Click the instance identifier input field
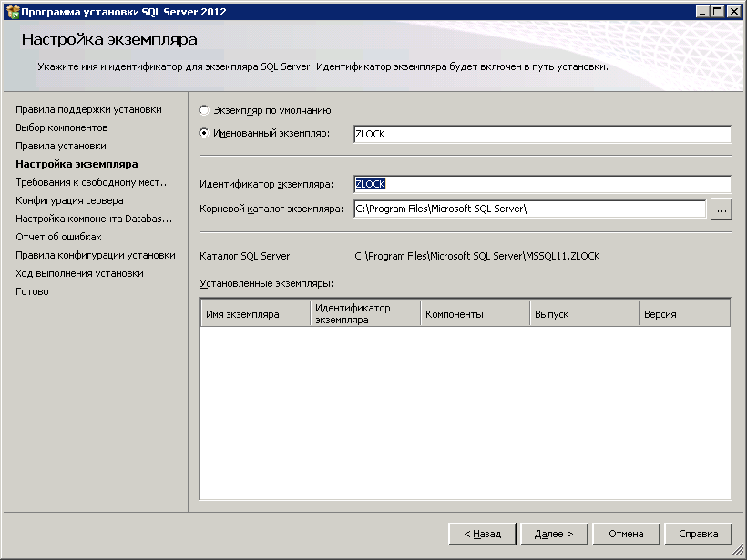The width and height of the screenshot is (747, 560). (541, 184)
